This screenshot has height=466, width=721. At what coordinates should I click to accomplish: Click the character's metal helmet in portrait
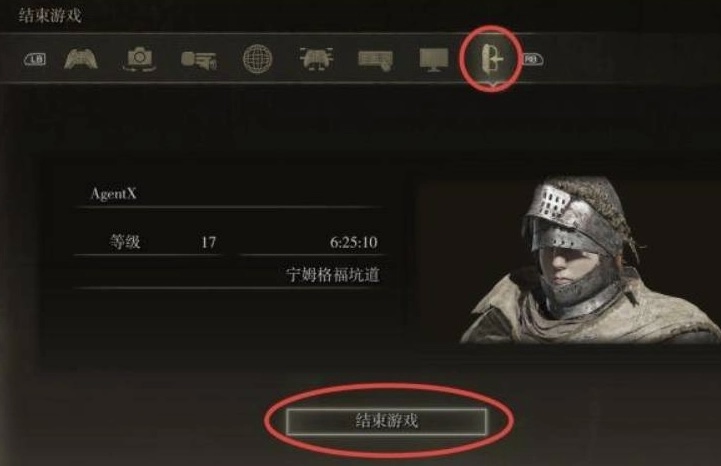point(568,221)
